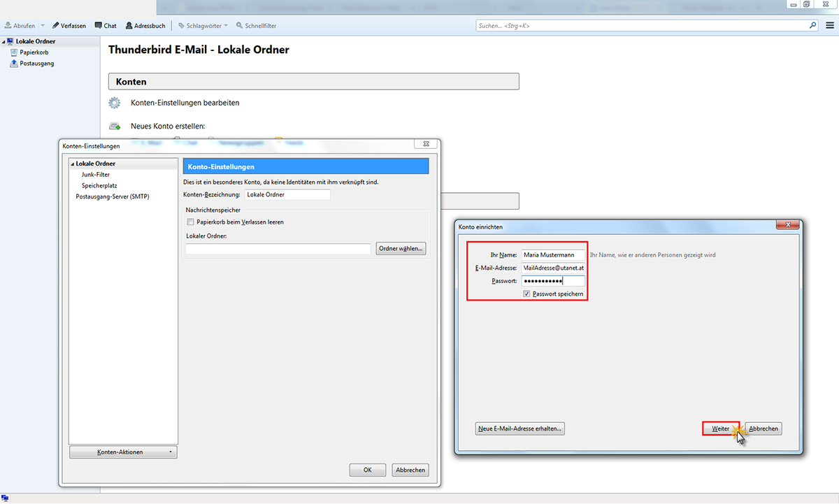Toggle the Schnellfilter quick filter
This screenshot has height=504, width=839.
click(x=256, y=26)
